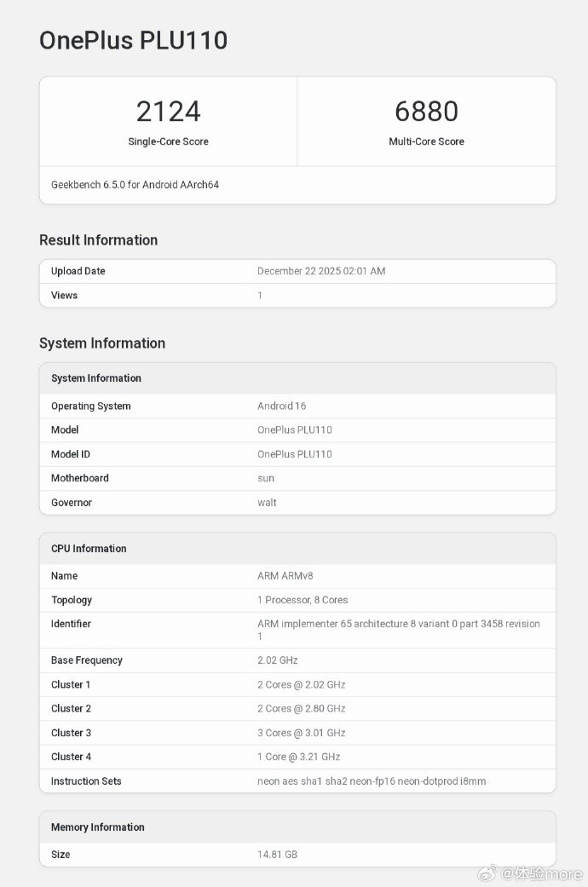Click the OnePlus PLU110 page title
This screenshot has width=588, height=887.
(133, 40)
